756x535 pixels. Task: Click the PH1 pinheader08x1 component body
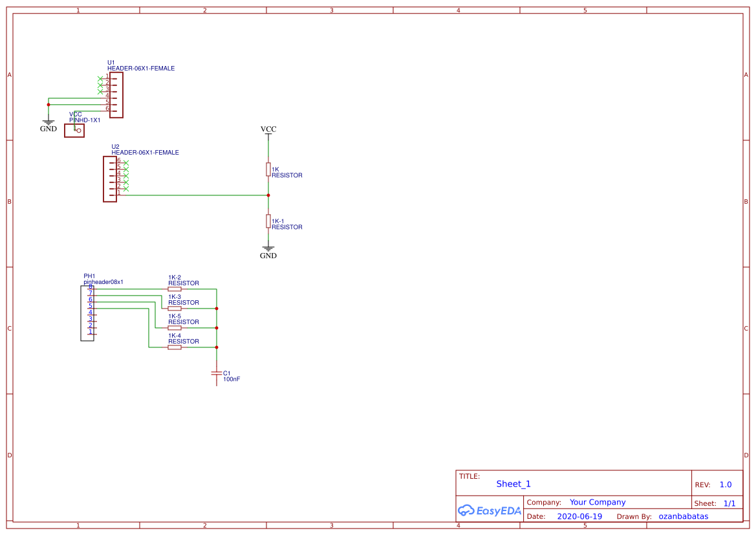[87, 313]
